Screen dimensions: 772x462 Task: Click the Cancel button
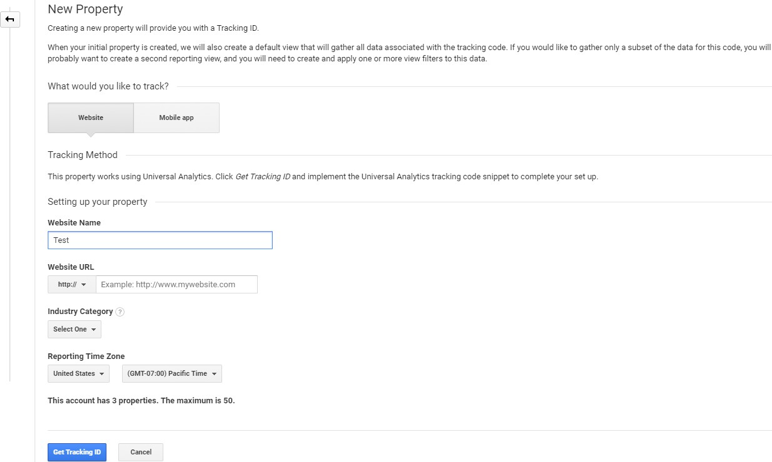click(140, 452)
